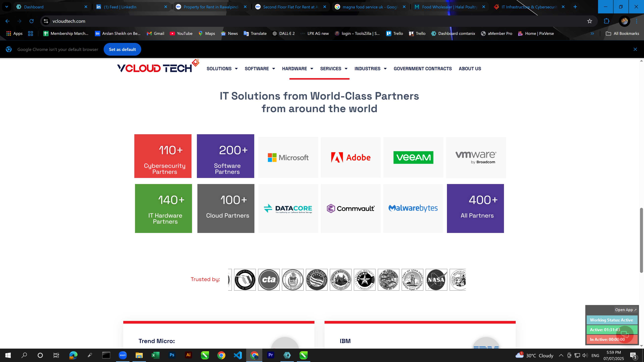Viewport: 644px width, 362px height.
Task: Open a new browser tab
Action: point(575,7)
